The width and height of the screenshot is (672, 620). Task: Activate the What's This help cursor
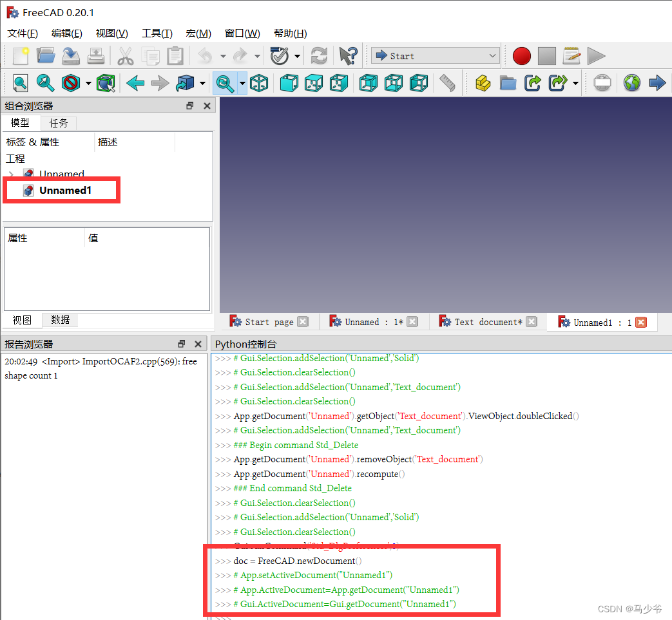click(348, 56)
